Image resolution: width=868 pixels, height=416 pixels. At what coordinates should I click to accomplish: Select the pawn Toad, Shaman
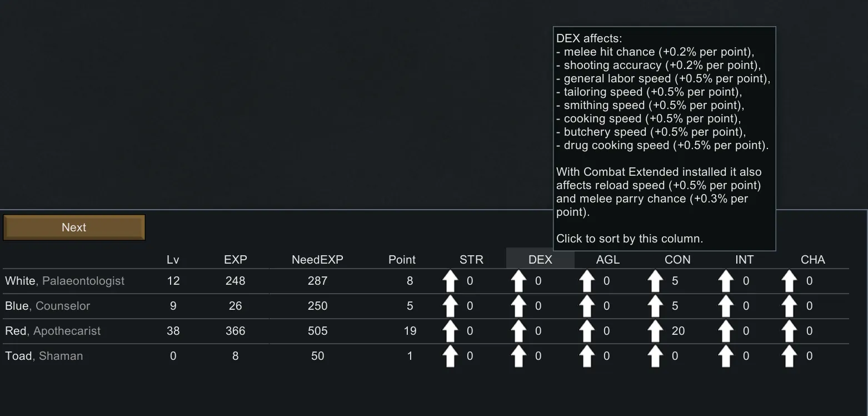(44, 356)
